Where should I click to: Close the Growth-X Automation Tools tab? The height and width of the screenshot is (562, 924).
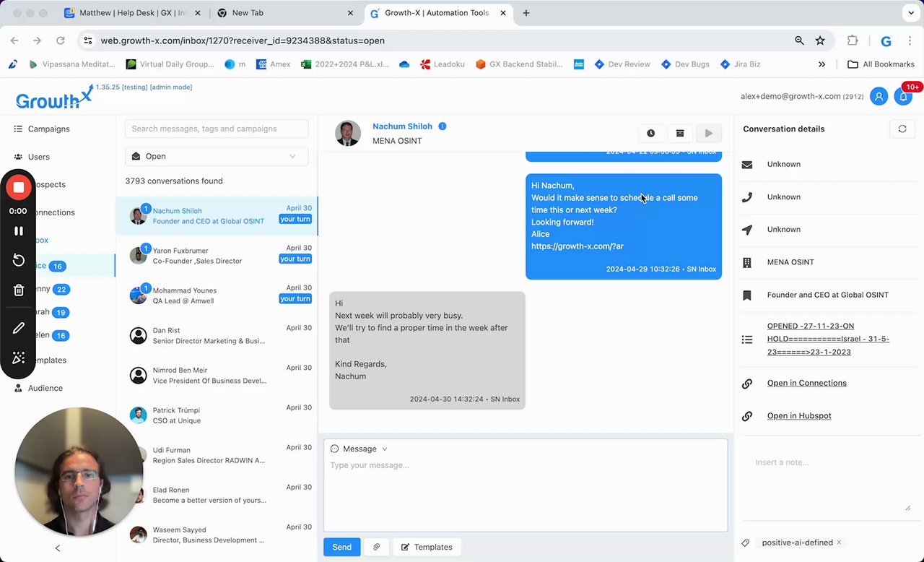click(502, 13)
